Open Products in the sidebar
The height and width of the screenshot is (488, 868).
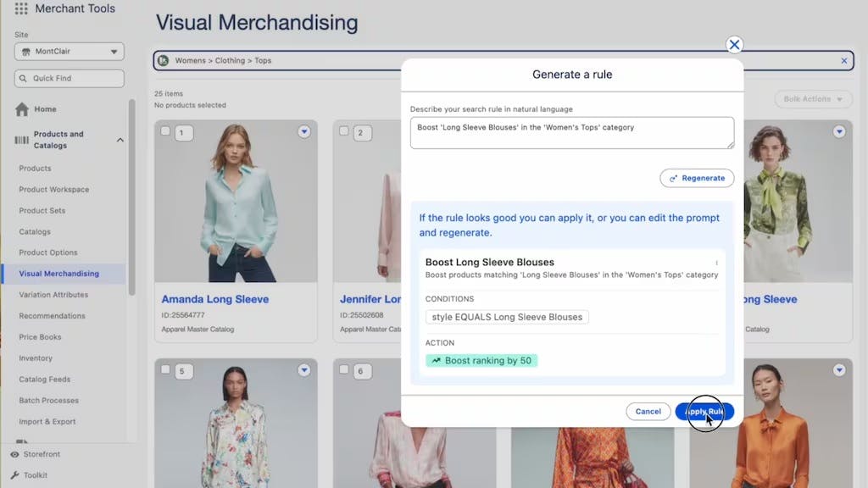(x=35, y=169)
